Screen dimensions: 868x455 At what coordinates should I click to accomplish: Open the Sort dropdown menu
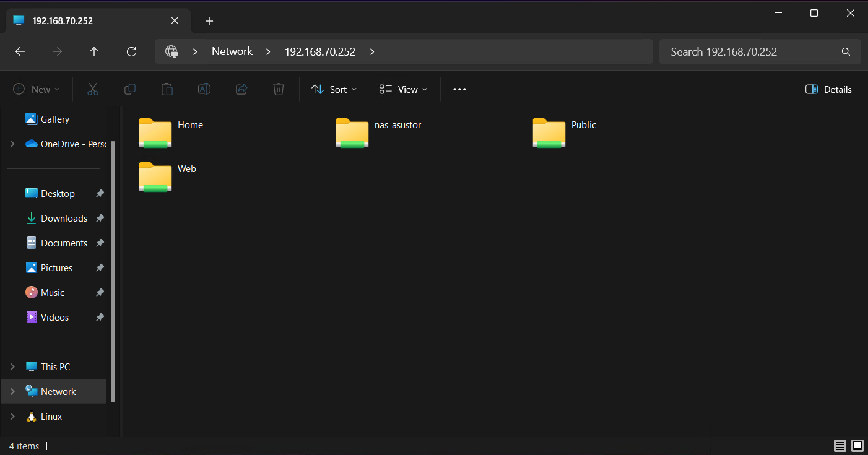[334, 89]
